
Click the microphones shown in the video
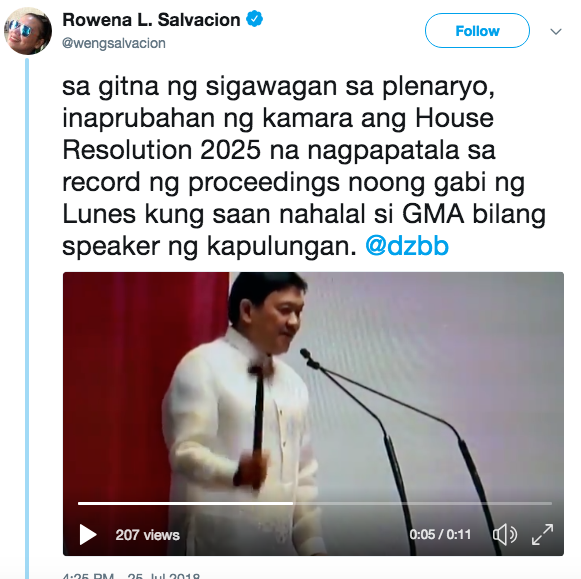point(398,450)
